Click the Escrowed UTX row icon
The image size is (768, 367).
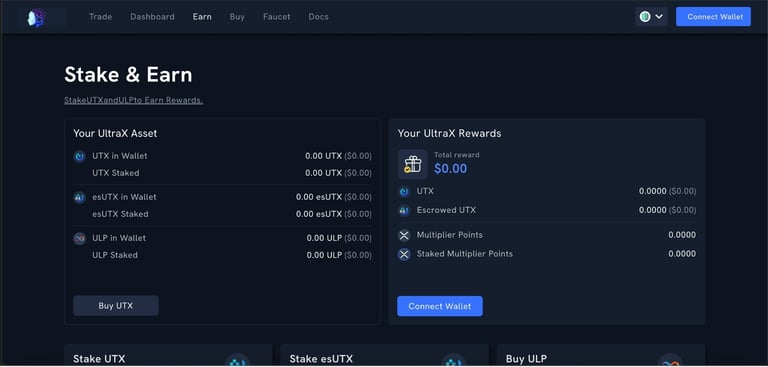(404, 211)
